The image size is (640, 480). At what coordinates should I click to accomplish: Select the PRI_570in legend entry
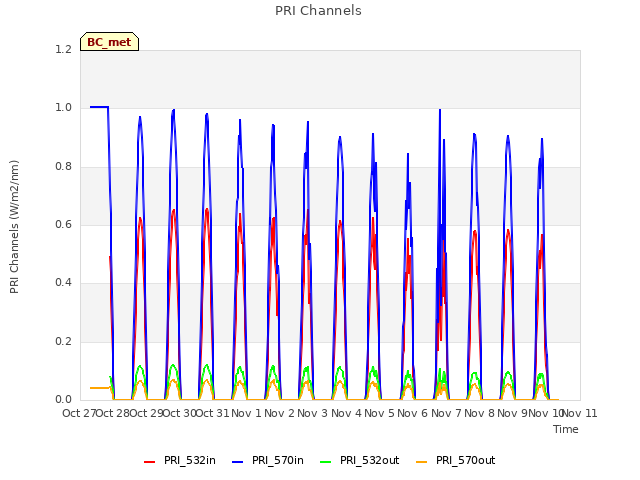[x=268, y=461]
